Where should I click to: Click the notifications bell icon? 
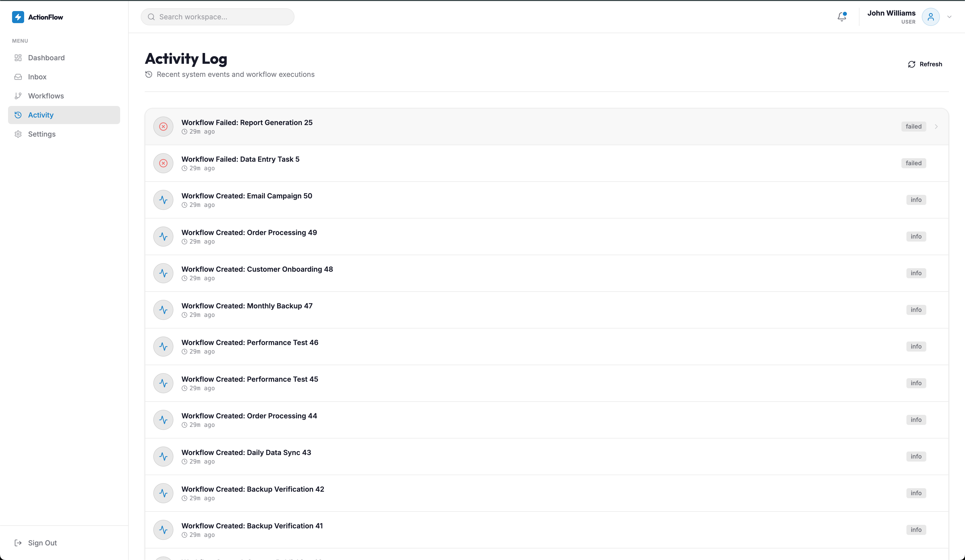click(841, 17)
